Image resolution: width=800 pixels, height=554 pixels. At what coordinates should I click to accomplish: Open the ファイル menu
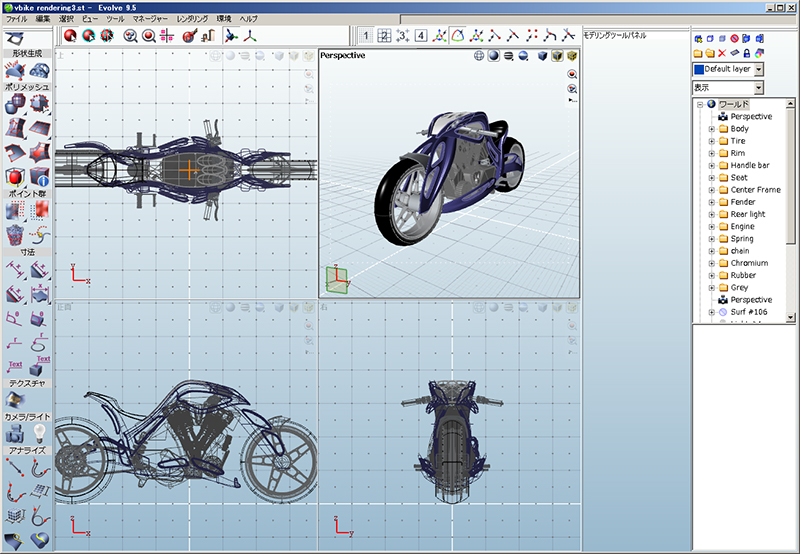17,19
